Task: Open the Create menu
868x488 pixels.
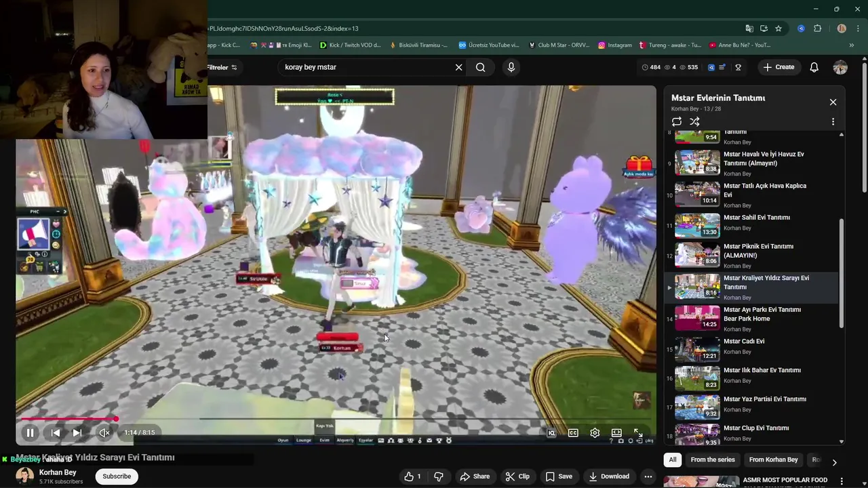Action: click(x=778, y=67)
